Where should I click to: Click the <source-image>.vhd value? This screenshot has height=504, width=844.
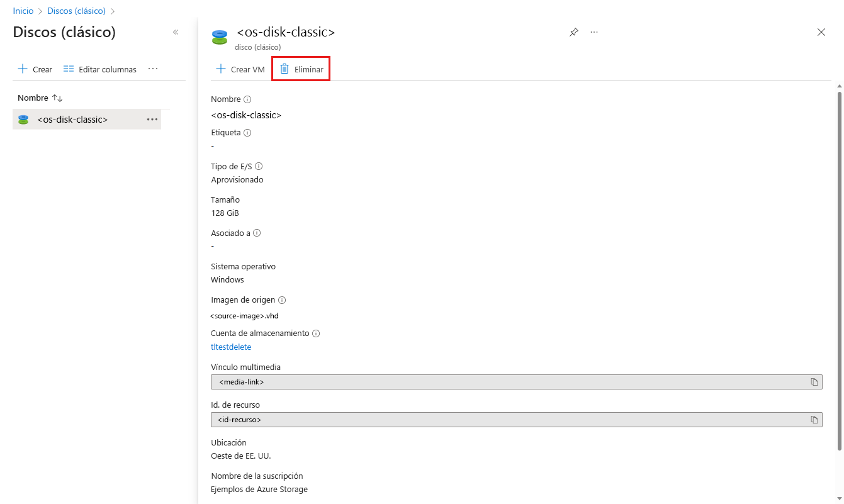tap(244, 316)
